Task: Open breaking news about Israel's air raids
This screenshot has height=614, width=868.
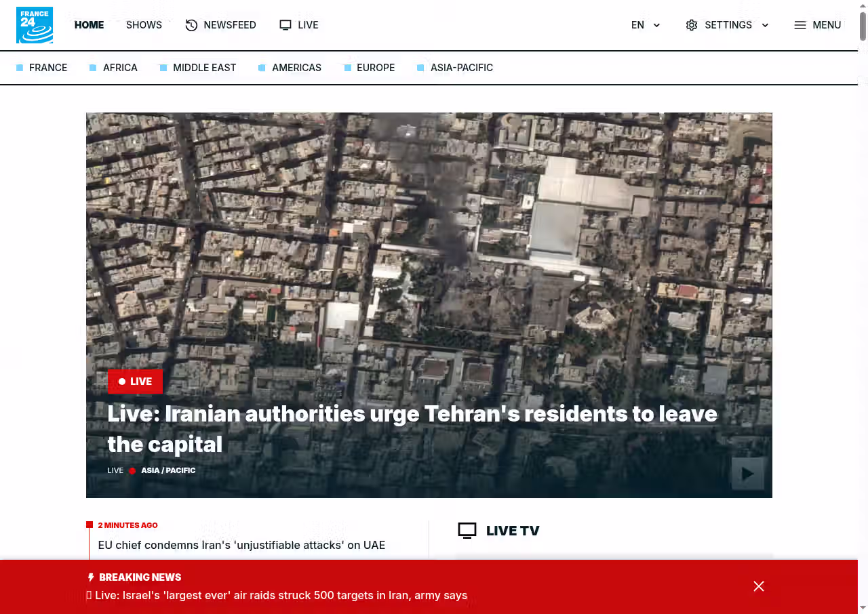Action: (281, 596)
